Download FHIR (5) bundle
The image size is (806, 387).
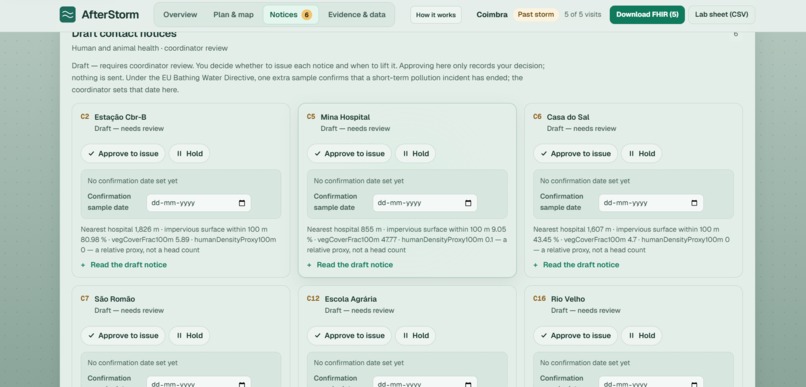[x=647, y=14]
